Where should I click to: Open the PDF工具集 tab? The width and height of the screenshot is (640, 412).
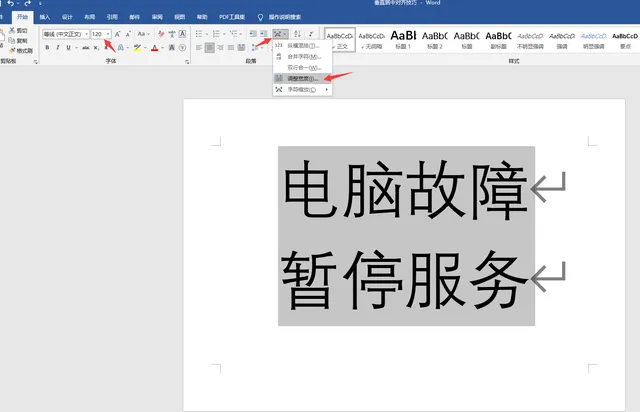click(x=232, y=17)
